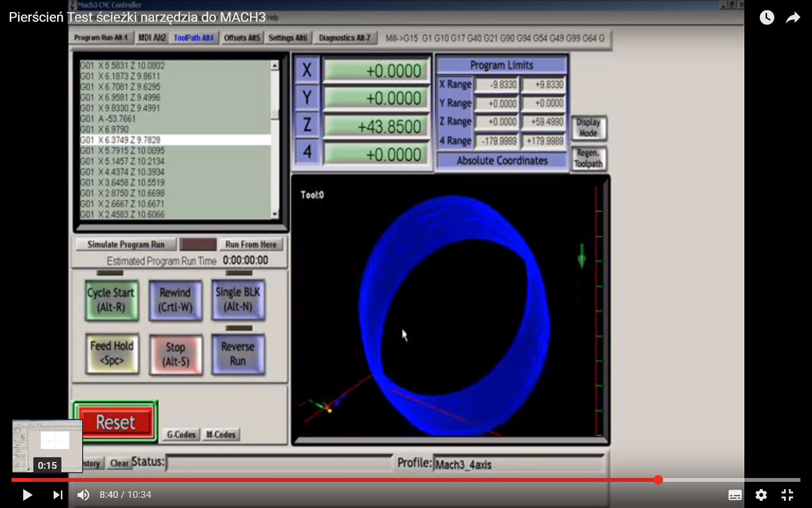This screenshot has width=812, height=508.
Task: Click Stop (Alt-S) button
Action: click(176, 355)
